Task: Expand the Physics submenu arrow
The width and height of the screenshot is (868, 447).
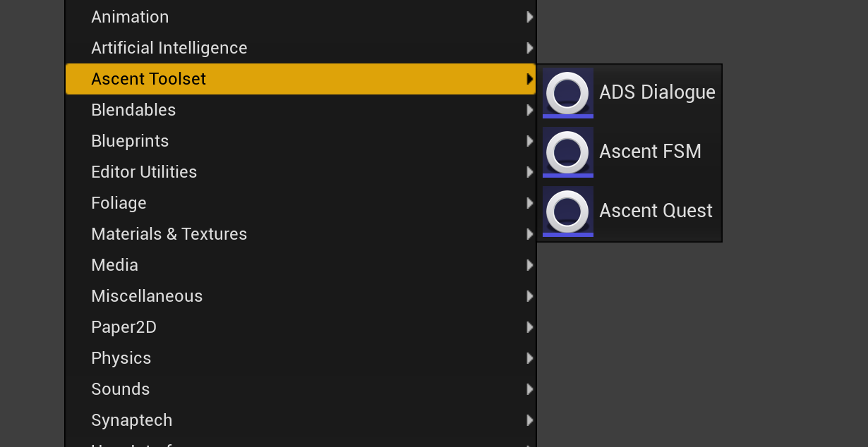Action: pos(529,358)
